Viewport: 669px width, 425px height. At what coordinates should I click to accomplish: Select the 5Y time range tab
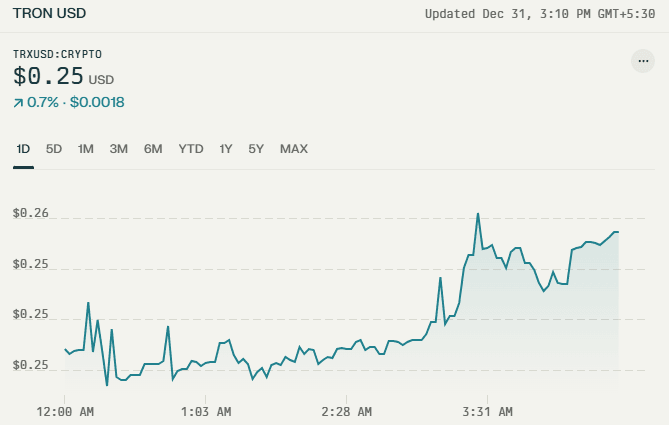click(x=256, y=149)
